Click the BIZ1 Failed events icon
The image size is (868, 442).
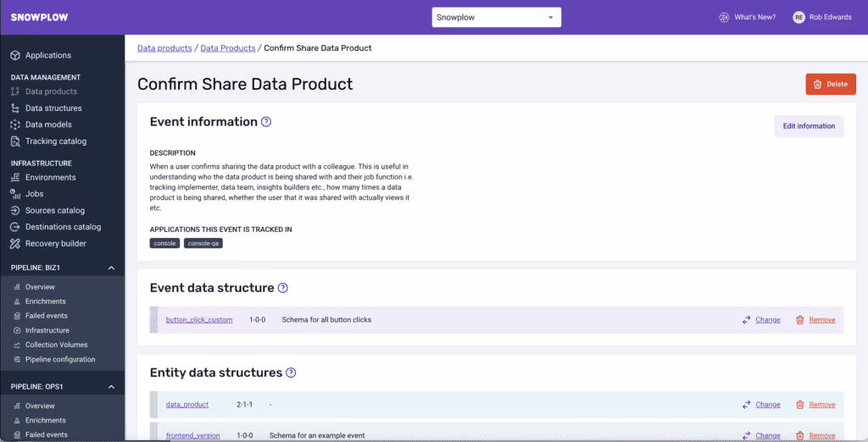pos(17,316)
